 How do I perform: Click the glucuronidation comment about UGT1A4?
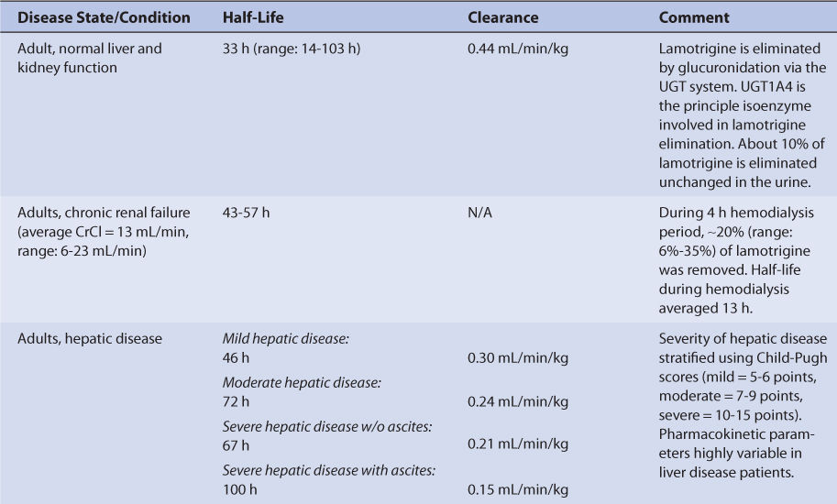click(x=742, y=115)
